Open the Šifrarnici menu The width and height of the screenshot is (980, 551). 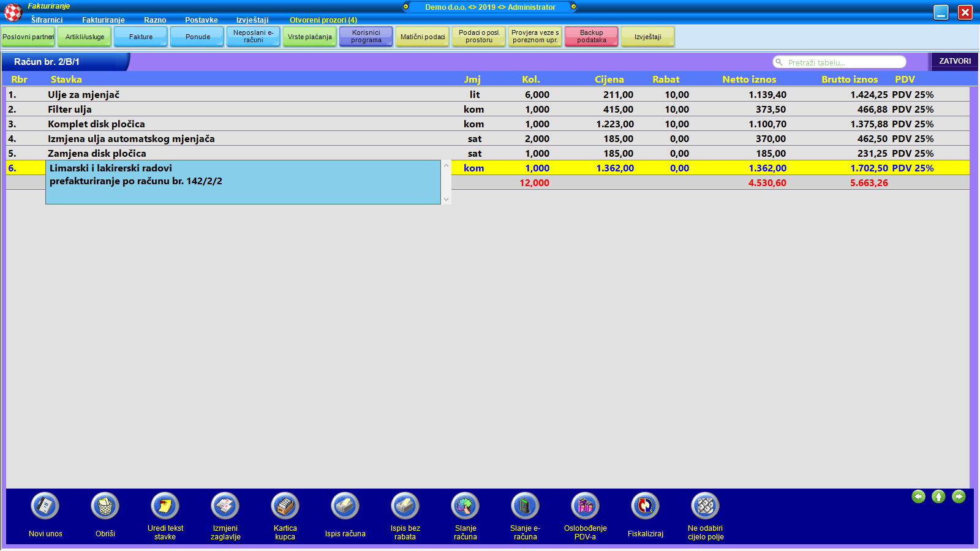(x=47, y=20)
